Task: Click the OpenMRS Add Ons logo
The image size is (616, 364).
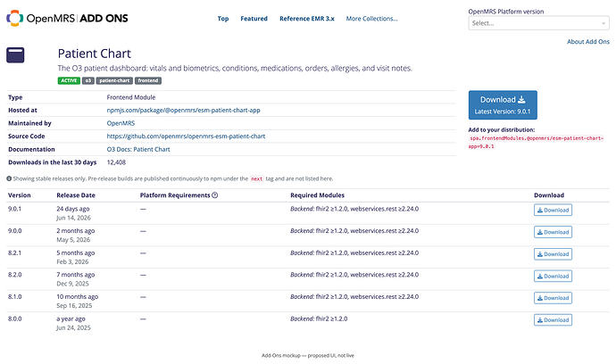Action: click(x=67, y=18)
